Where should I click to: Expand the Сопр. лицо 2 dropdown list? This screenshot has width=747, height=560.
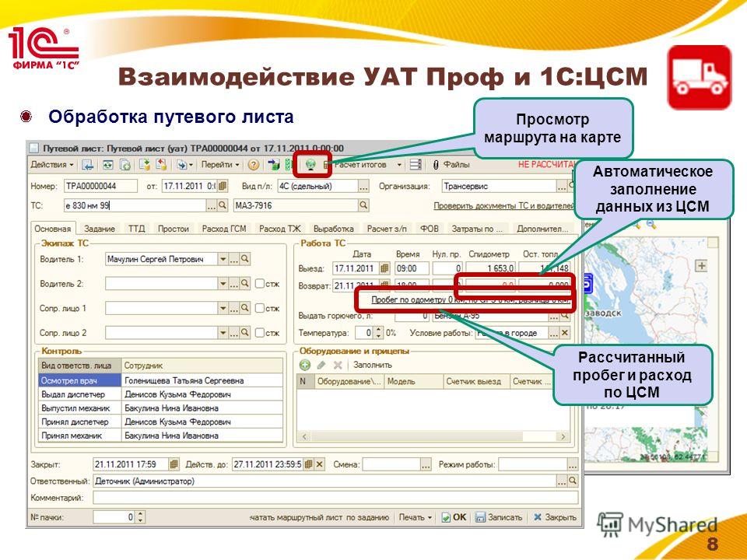[223, 332]
